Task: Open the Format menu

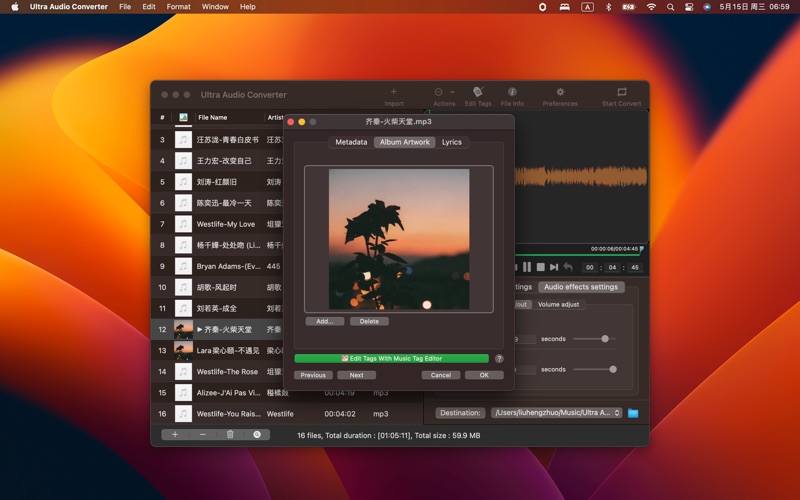Action: 179,7
